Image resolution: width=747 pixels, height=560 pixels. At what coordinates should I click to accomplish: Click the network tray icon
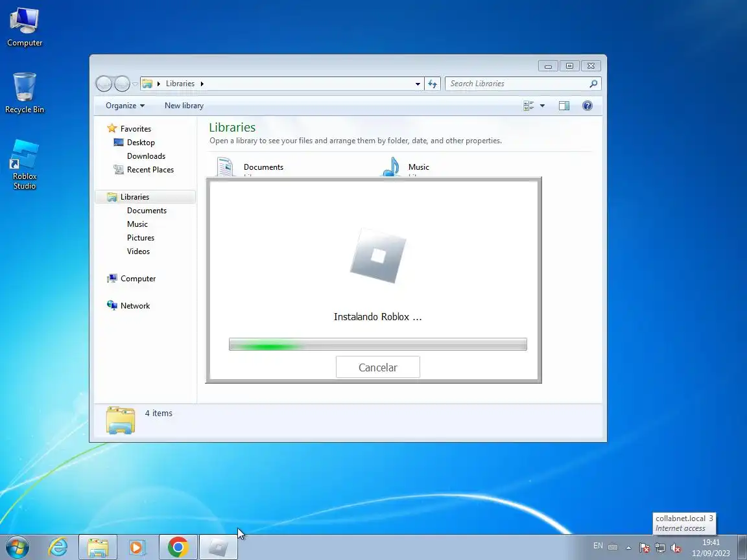click(x=660, y=548)
